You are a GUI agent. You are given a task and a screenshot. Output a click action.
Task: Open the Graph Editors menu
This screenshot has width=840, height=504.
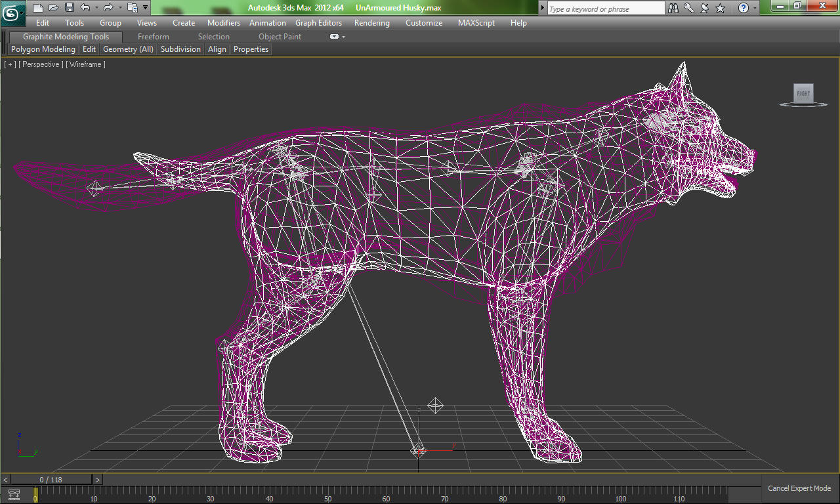pos(318,23)
